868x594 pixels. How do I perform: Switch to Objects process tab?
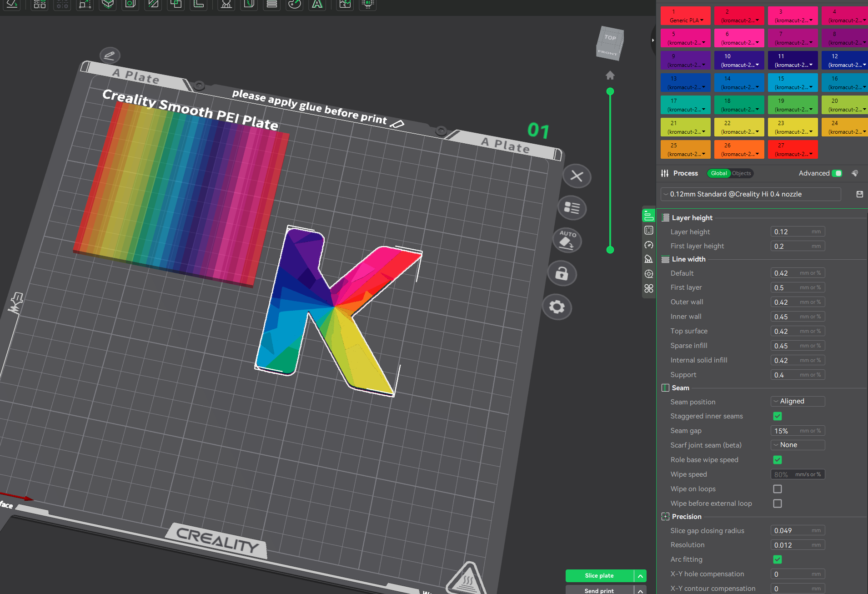[x=741, y=173]
